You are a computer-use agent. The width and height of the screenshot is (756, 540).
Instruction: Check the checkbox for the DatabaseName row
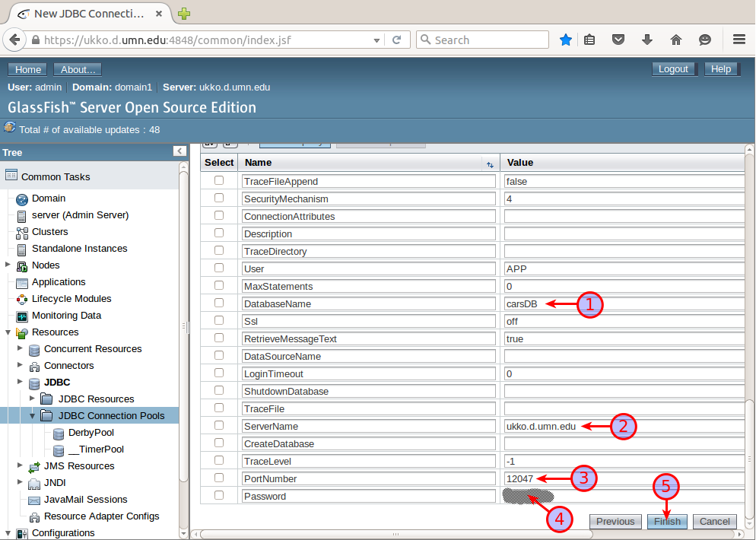click(219, 303)
